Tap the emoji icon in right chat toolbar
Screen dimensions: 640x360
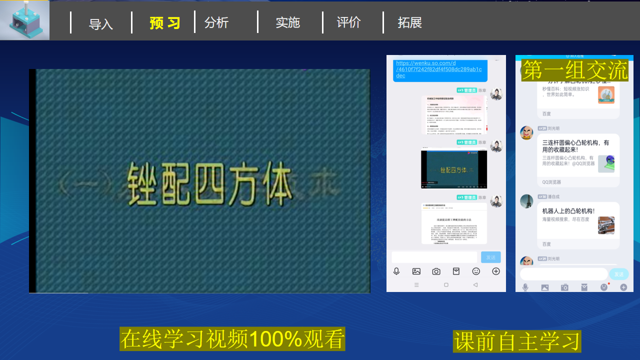coord(604,287)
